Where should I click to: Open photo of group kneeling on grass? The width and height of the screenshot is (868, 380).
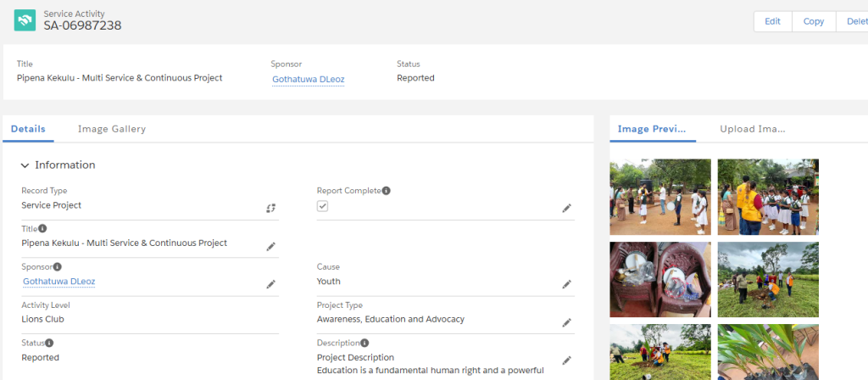click(x=660, y=352)
